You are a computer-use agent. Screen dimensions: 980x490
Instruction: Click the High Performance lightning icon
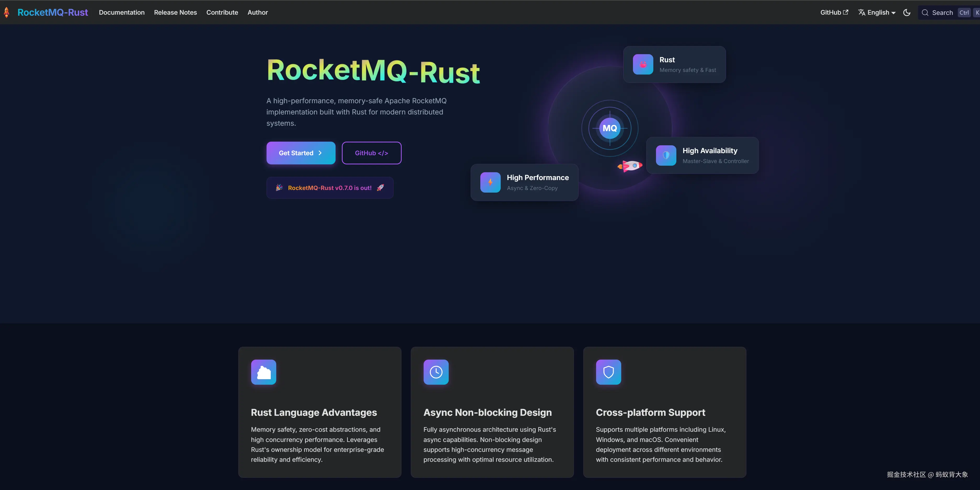tap(490, 182)
